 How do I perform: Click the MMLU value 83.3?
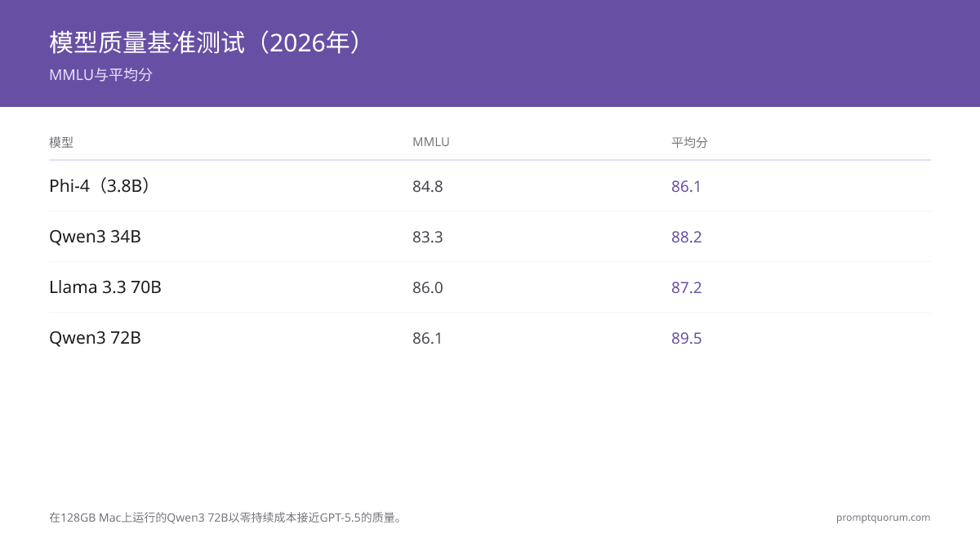point(428,237)
